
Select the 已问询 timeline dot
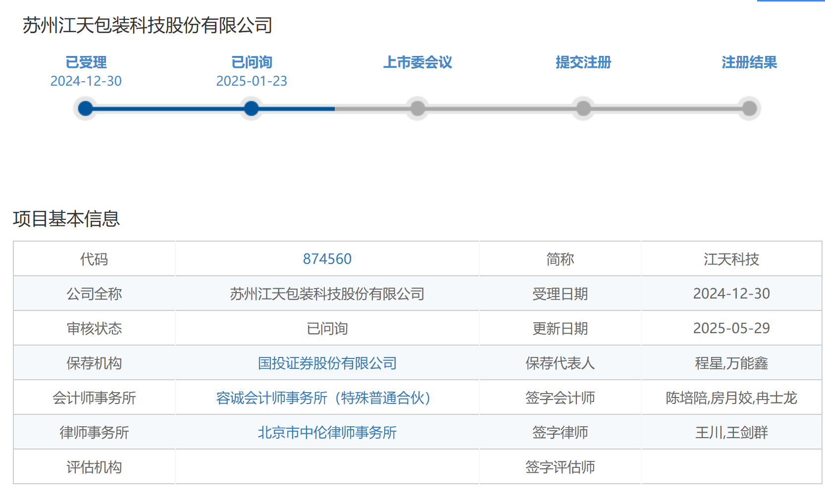252,108
